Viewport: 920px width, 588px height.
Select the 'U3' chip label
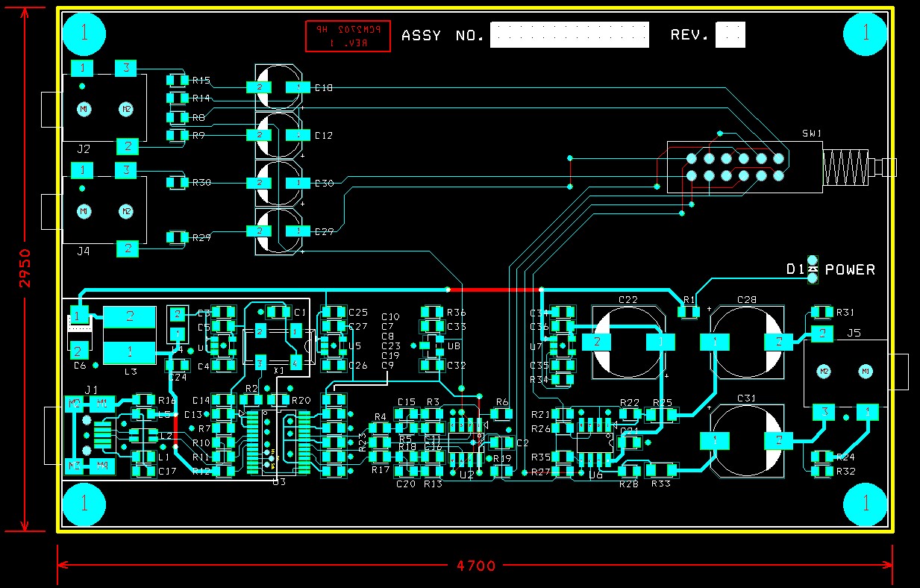(278, 482)
